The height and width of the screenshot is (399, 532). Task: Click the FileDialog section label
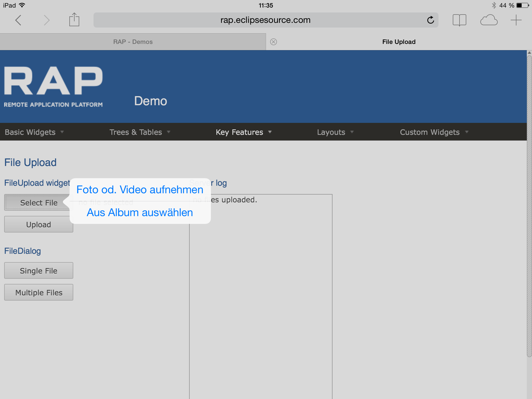coord(23,251)
